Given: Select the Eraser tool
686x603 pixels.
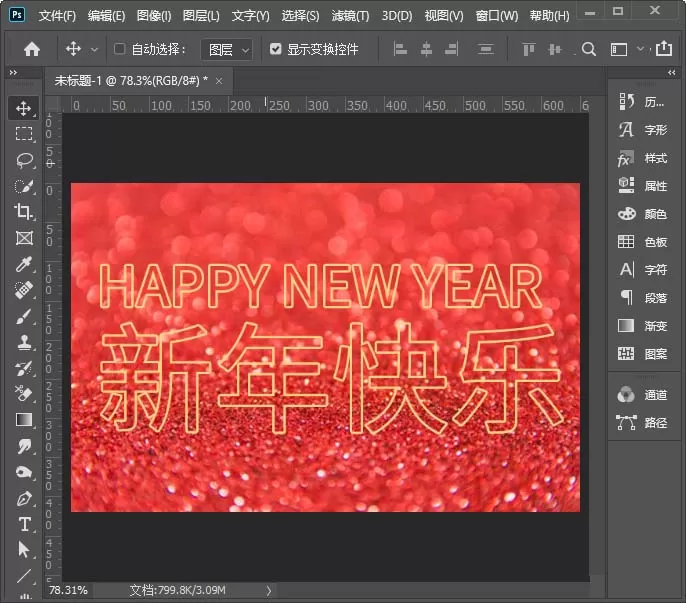Looking at the screenshot, I should 24,394.
